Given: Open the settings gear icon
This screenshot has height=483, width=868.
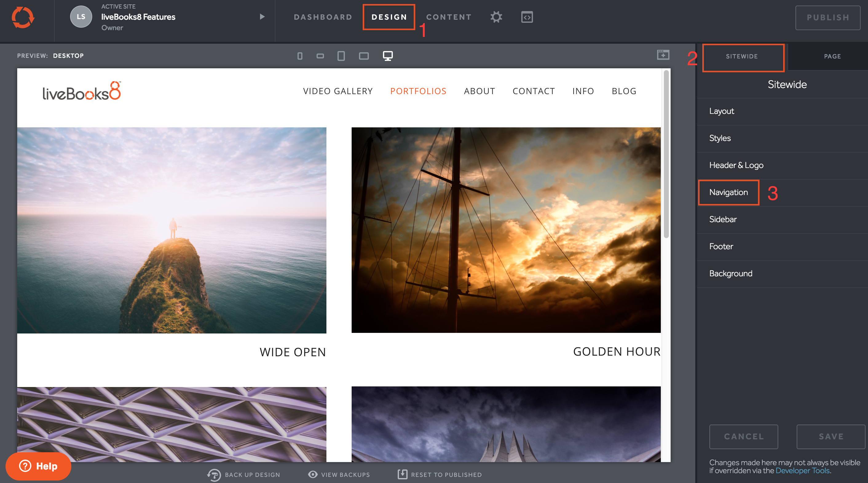Looking at the screenshot, I should click(496, 17).
